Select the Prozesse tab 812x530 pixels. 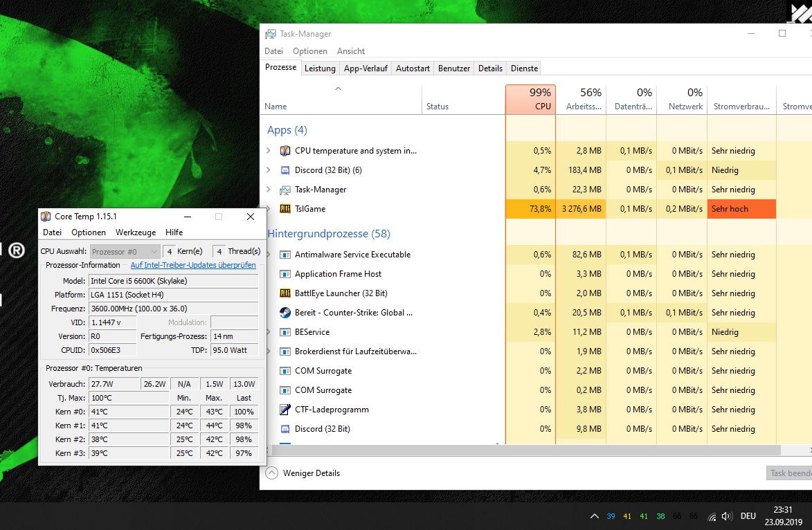pyautogui.click(x=280, y=67)
